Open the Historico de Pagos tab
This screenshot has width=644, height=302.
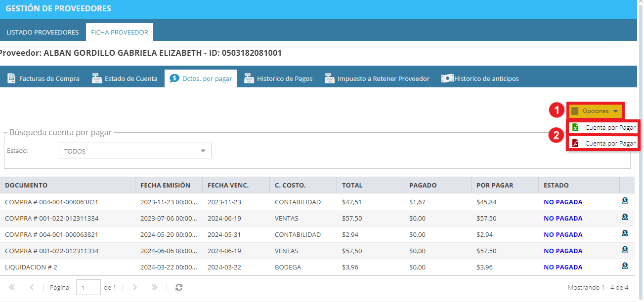(278, 78)
